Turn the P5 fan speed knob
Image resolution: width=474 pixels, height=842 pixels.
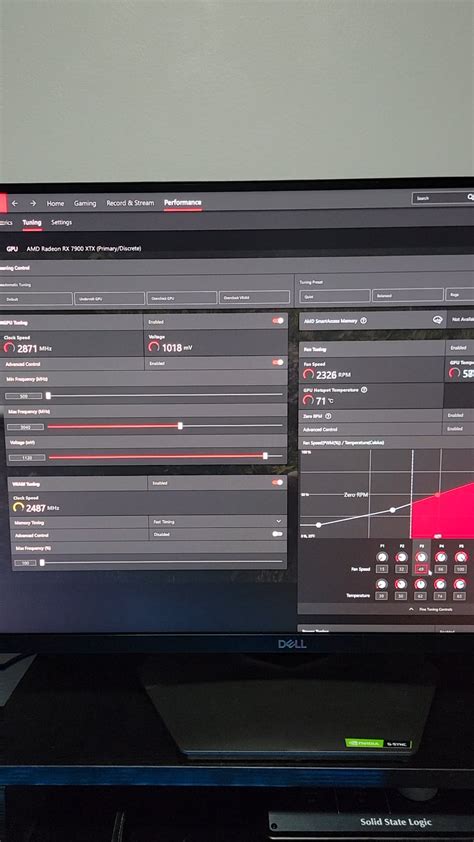click(x=460, y=557)
